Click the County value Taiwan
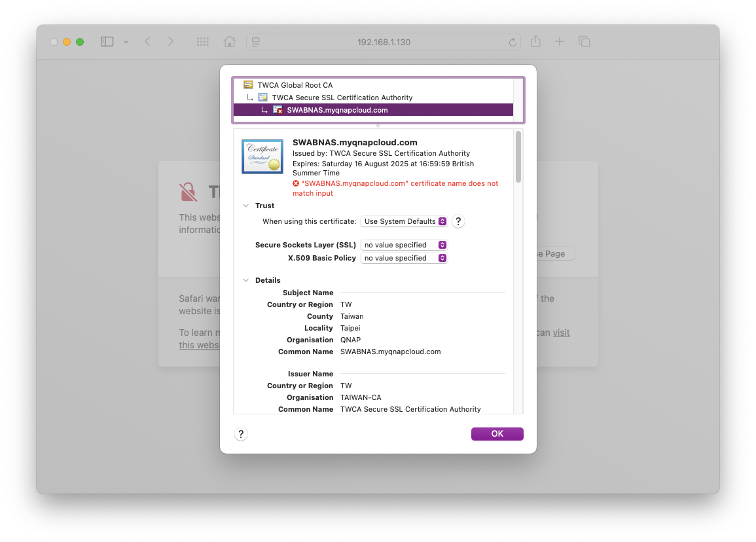756x542 pixels. (352, 316)
